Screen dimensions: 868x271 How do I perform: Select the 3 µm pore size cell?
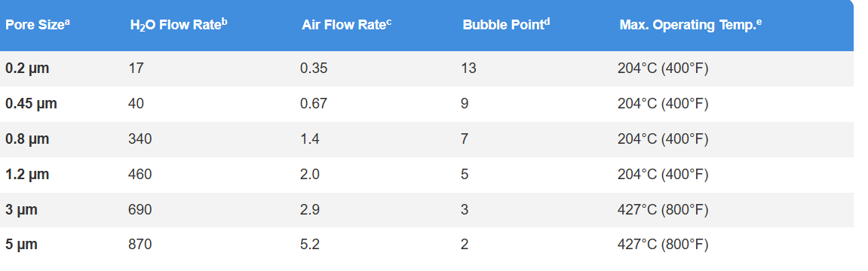click(22, 210)
